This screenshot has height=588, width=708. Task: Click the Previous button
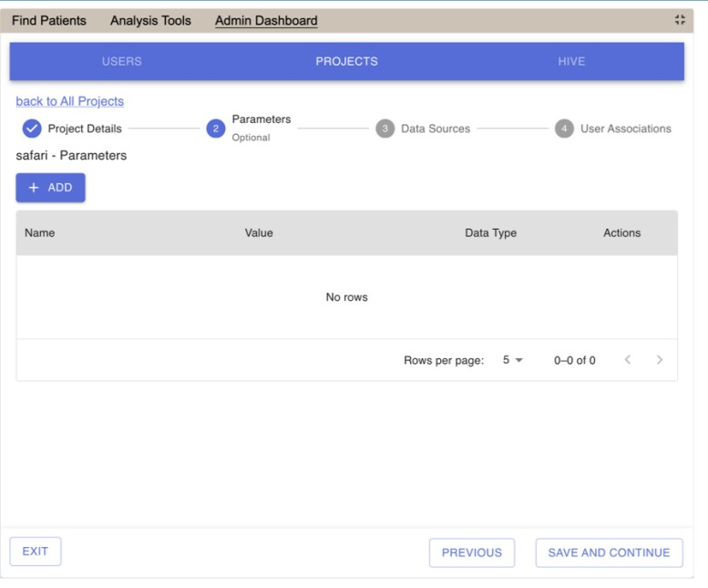[x=471, y=552]
